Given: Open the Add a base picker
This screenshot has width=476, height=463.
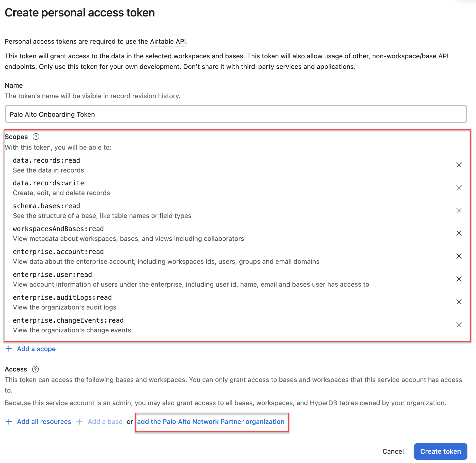Looking at the screenshot, I should click(105, 422).
